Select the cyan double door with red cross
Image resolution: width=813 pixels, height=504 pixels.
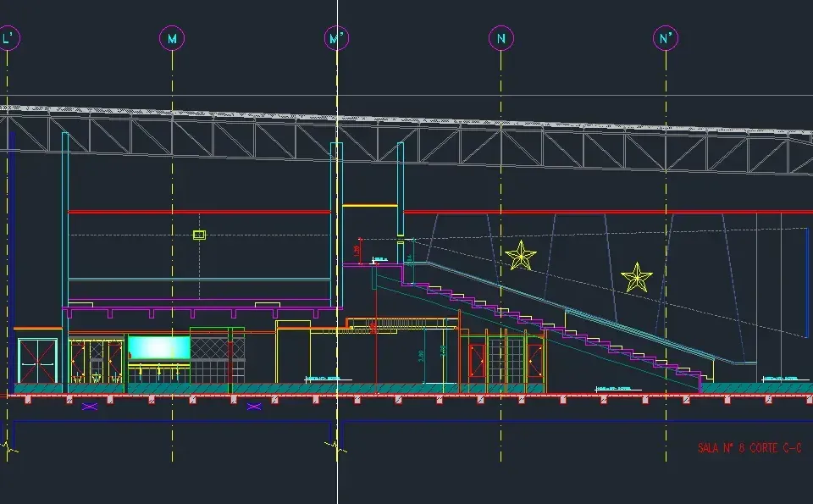coord(37,361)
